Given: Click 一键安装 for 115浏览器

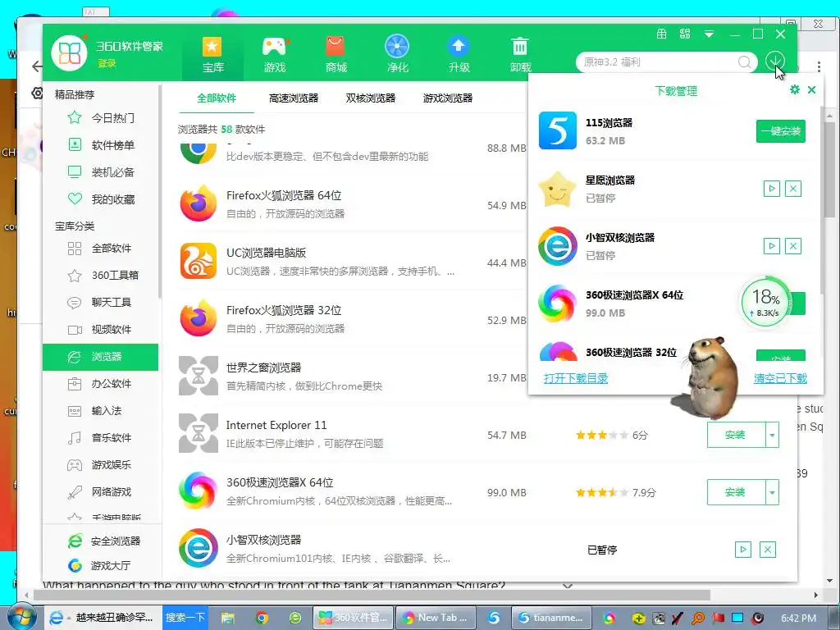Looking at the screenshot, I should [x=781, y=131].
